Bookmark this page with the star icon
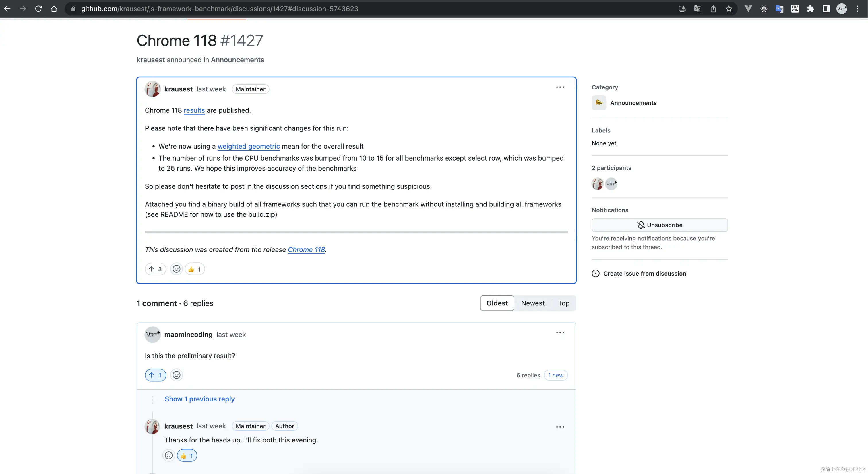This screenshot has width=868, height=474. [x=729, y=9]
